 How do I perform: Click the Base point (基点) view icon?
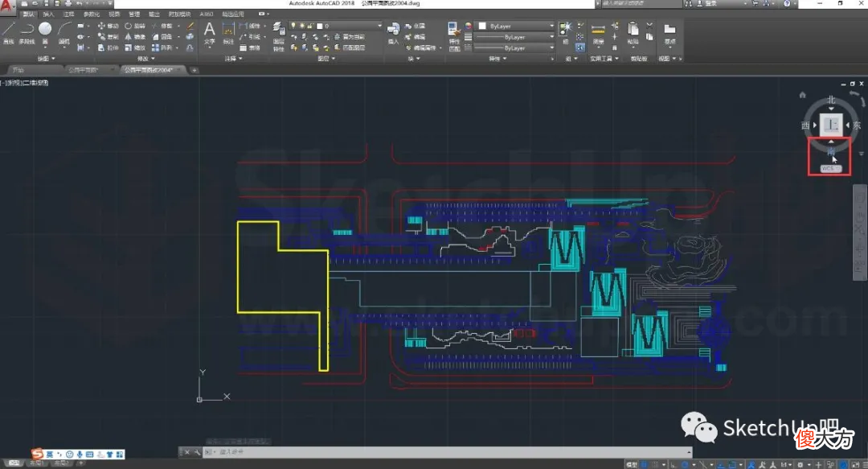click(669, 33)
